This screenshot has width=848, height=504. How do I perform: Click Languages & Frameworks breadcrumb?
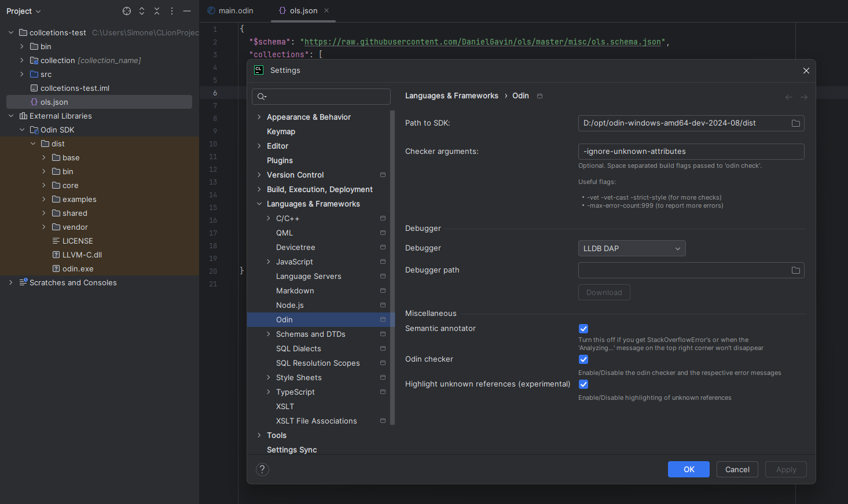click(451, 96)
